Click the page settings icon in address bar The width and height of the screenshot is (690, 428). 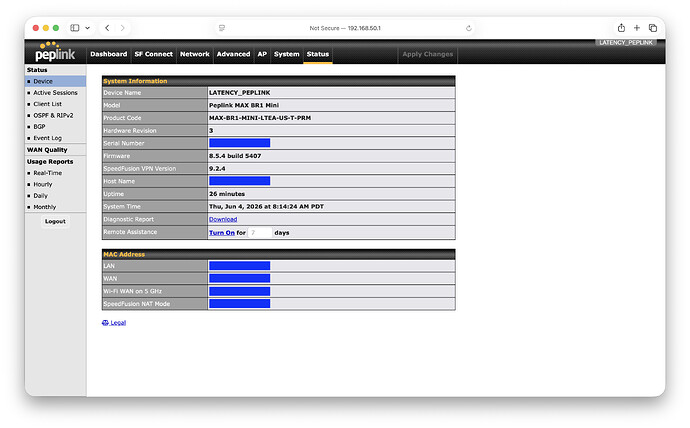coord(222,28)
